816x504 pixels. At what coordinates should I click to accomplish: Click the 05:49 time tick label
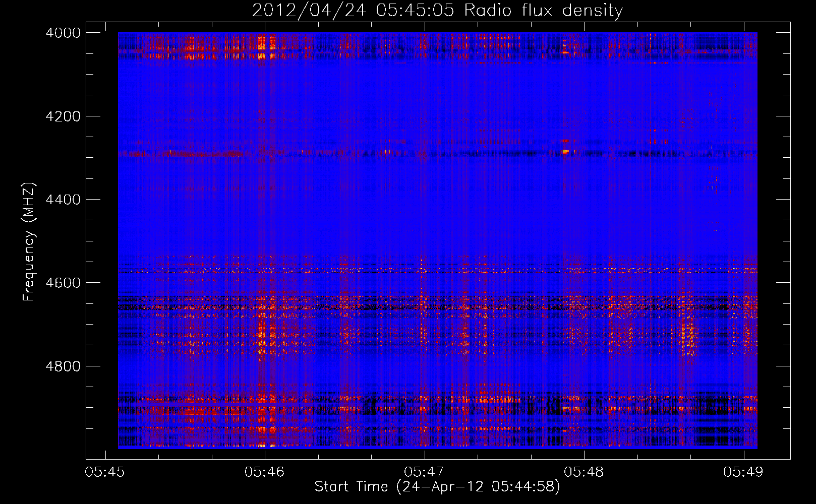(x=743, y=472)
